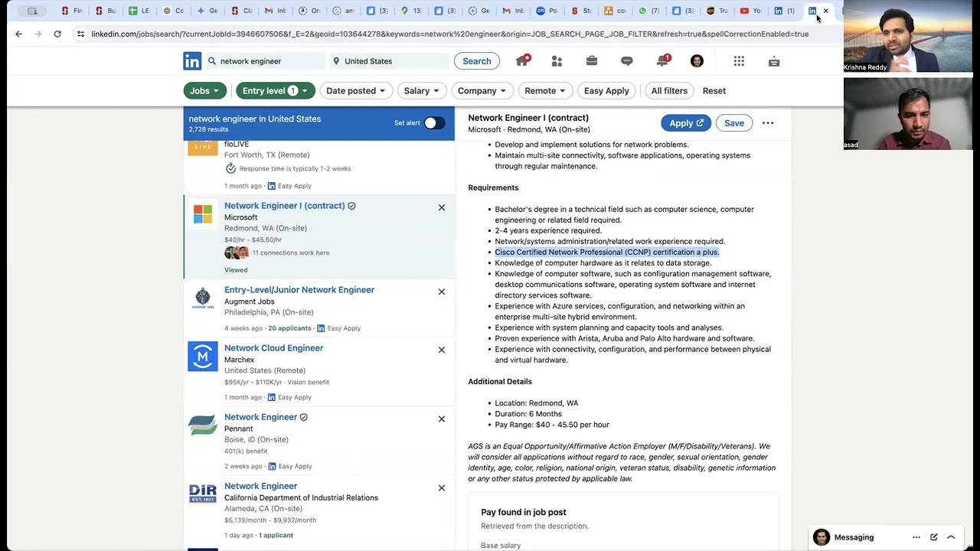This screenshot has height=551, width=980.
Task: Compose new message from Messaging bar
Action: click(x=934, y=537)
